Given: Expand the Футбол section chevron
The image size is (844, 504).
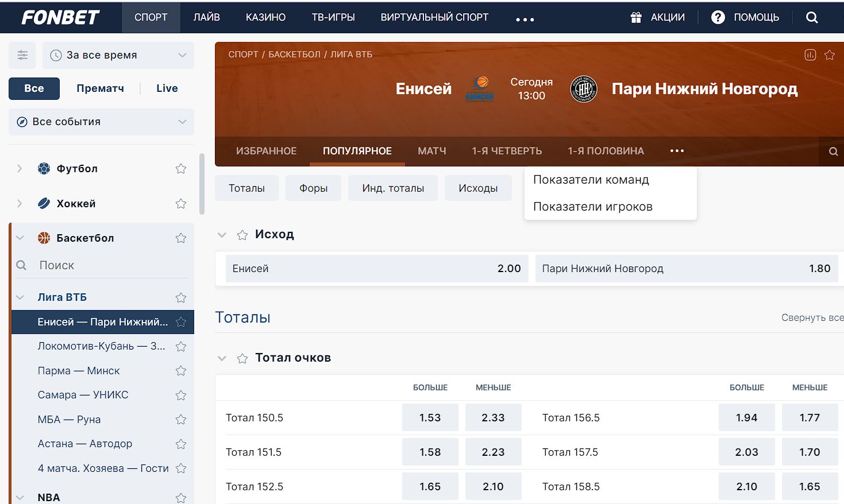Looking at the screenshot, I should (20, 168).
